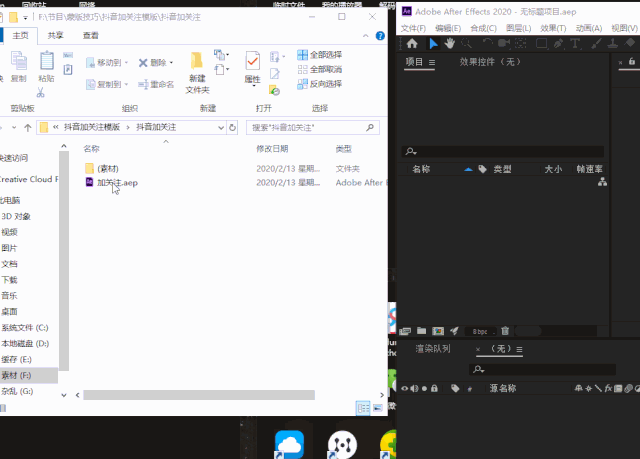Open Properties in Explorer ribbon

pyautogui.click(x=253, y=68)
